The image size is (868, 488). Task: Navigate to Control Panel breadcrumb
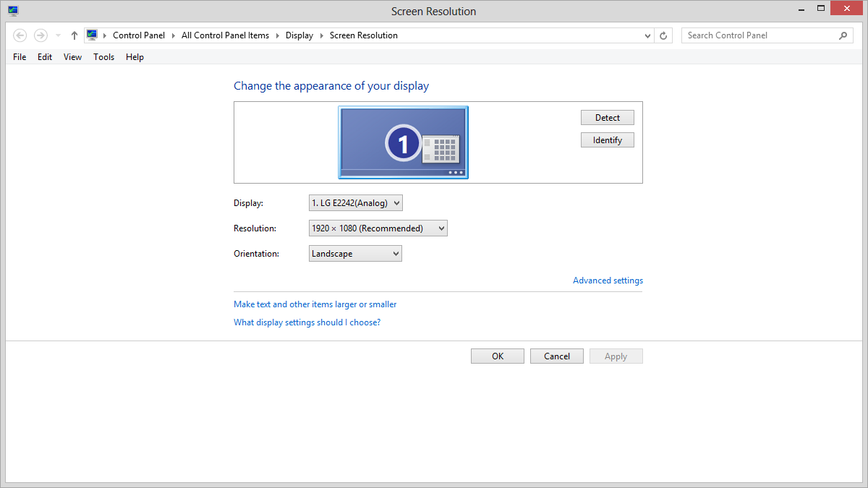coord(139,35)
